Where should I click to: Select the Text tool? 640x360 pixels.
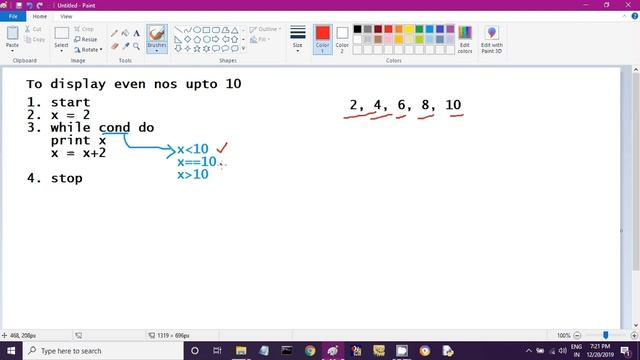pyautogui.click(x=136, y=33)
